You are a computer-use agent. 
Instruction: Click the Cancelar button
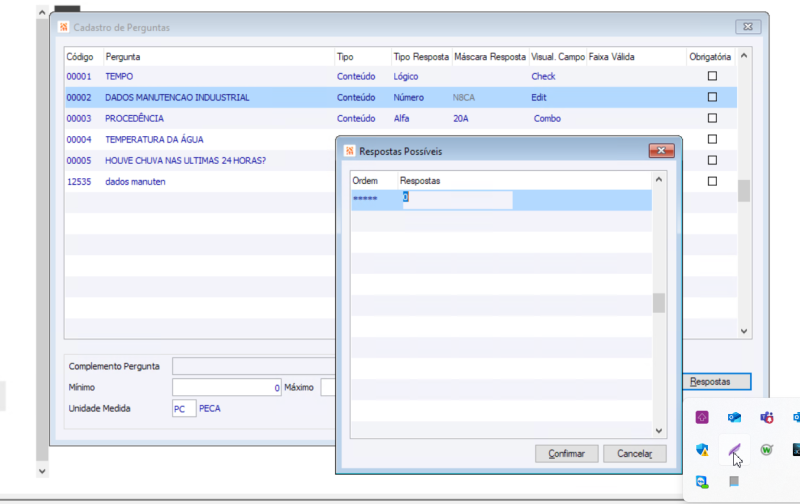[635, 453]
